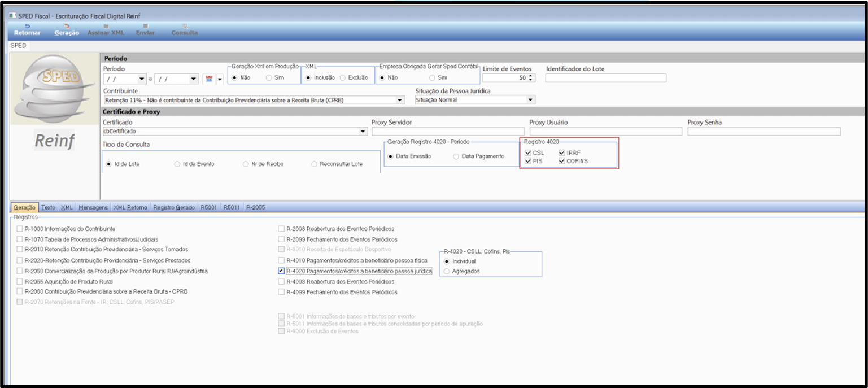Viewport: 868px width, 388px height.
Task: Open the Certificado dropdown
Action: click(x=363, y=131)
